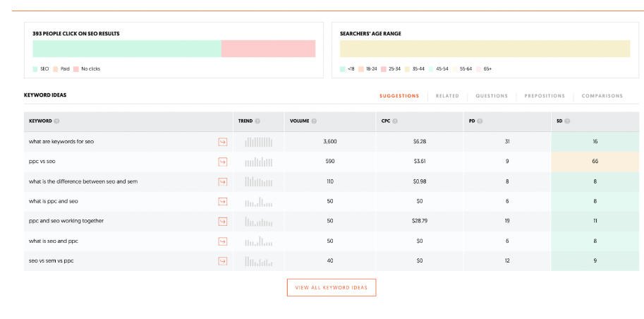Click the pink No clicks bar segment
644x319 pixels.
(x=268, y=49)
